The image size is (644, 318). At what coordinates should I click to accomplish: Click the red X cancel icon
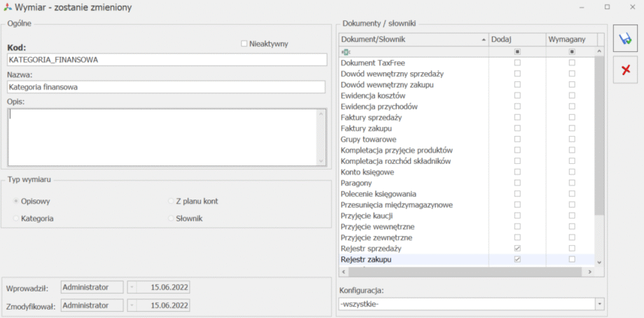tap(625, 69)
